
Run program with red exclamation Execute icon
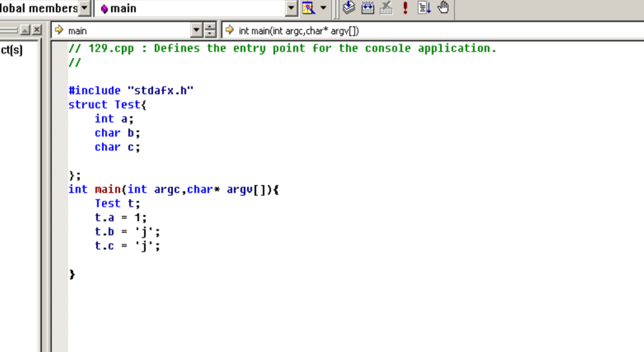405,8
